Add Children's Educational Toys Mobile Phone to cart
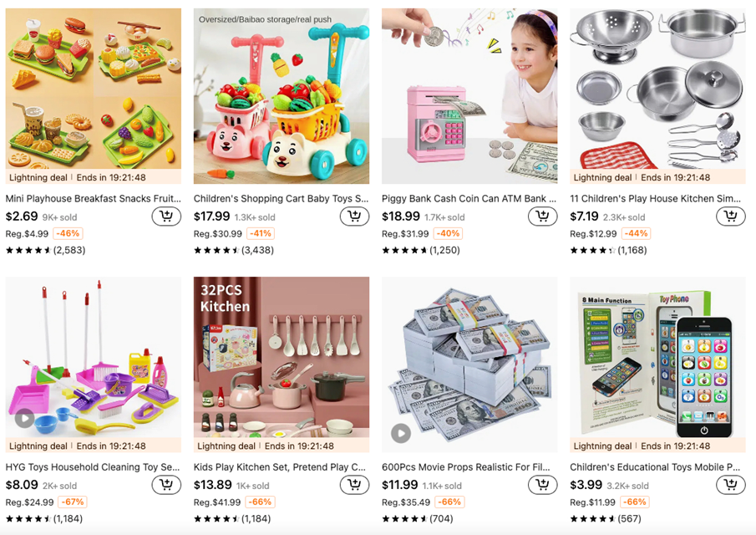 [730, 485]
